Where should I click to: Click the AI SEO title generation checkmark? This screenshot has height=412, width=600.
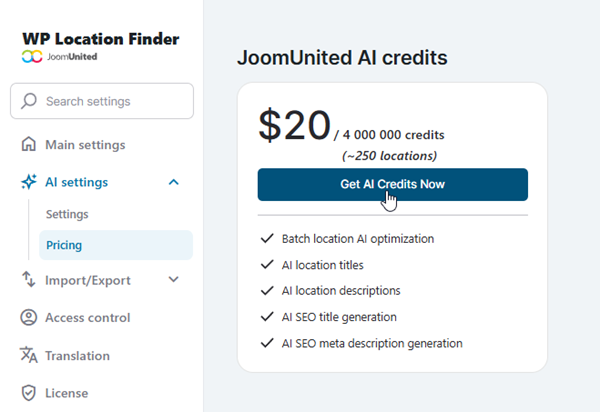click(266, 317)
